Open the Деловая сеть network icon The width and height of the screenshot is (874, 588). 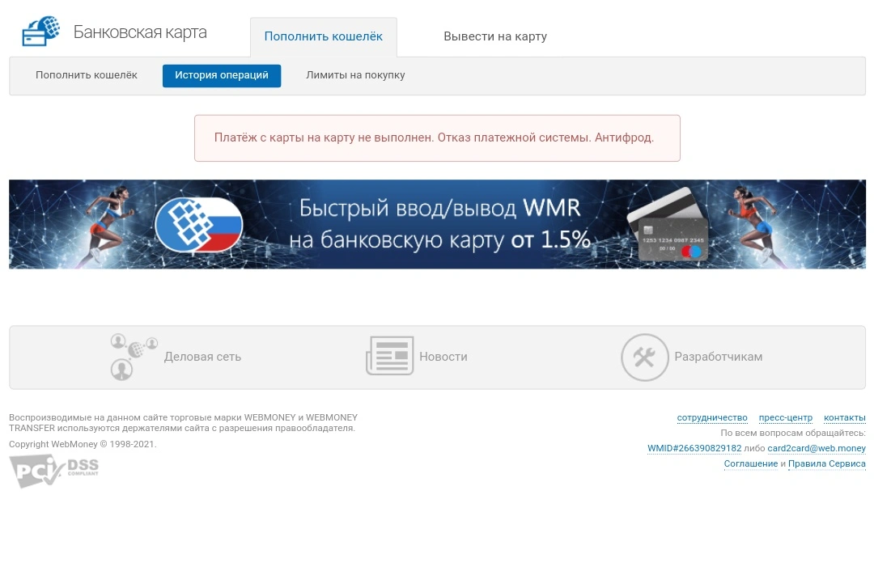pyautogui.click(x=134, y=357)
